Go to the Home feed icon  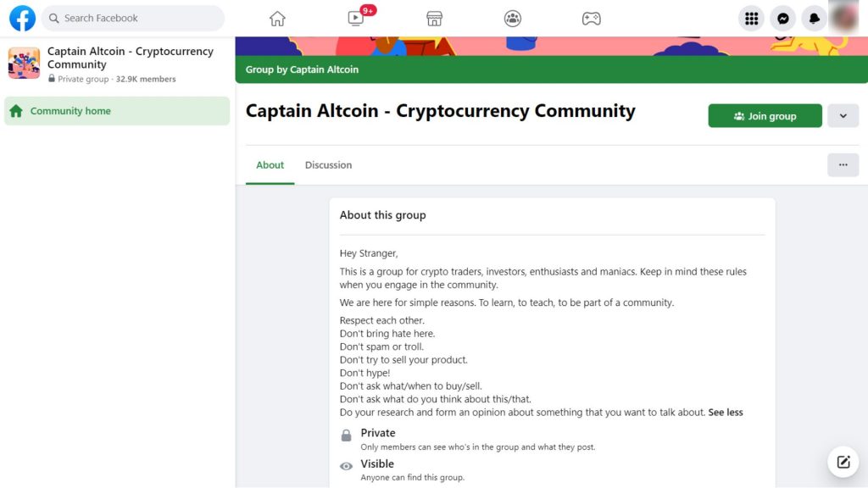[277, 19]
